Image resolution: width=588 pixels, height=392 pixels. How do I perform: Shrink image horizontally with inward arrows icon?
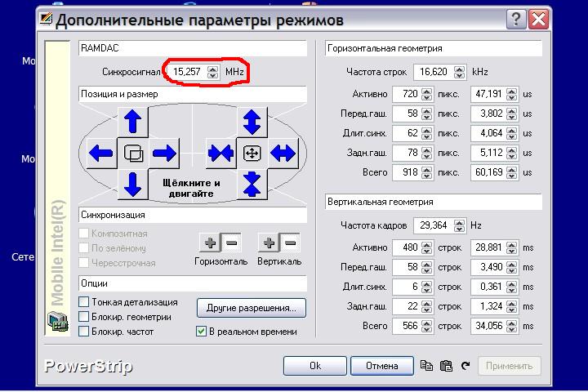click(x=220, y=153)
